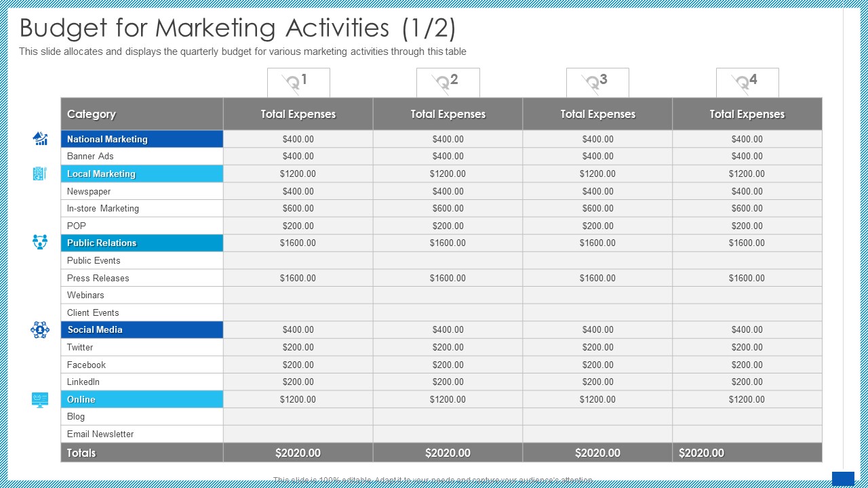Select the POP row label
868x488 pixels.
coord(142,226)
